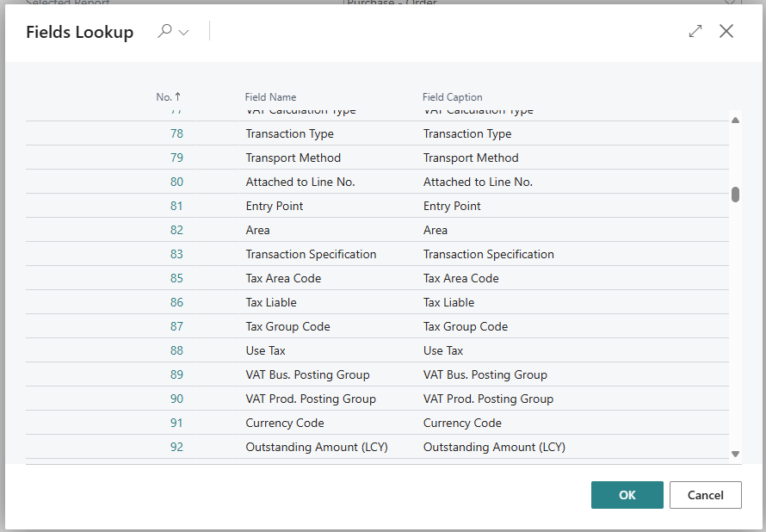Click the Field Caption column header
The width and height of the screenshot is (766, 532).
pyautogui.click(x=452, y=97)
